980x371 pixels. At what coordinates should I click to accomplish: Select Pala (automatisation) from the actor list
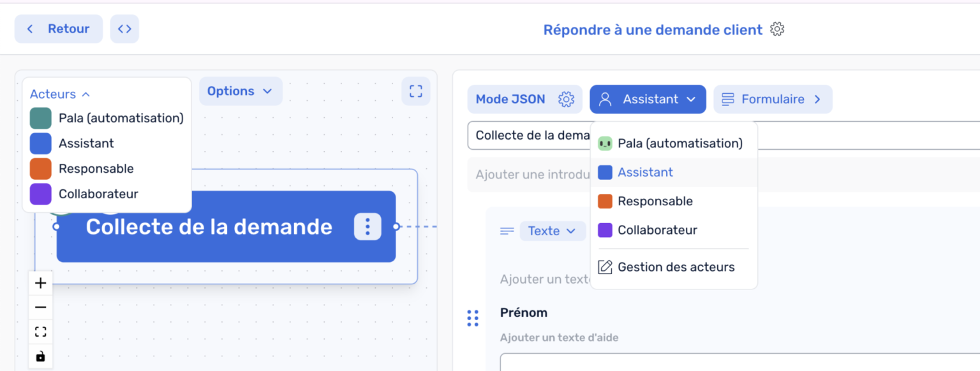pyautogui.click(x=679, y=143)
